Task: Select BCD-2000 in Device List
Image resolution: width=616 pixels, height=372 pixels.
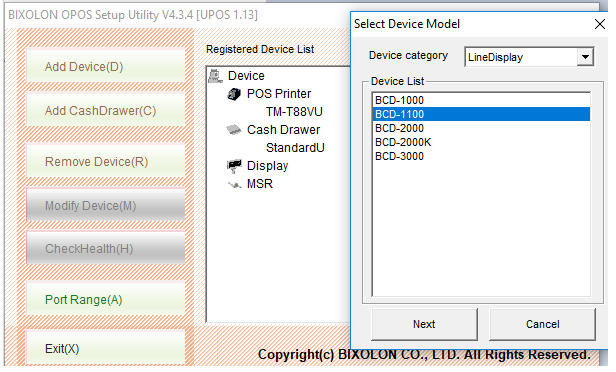Action: [481, 128]
